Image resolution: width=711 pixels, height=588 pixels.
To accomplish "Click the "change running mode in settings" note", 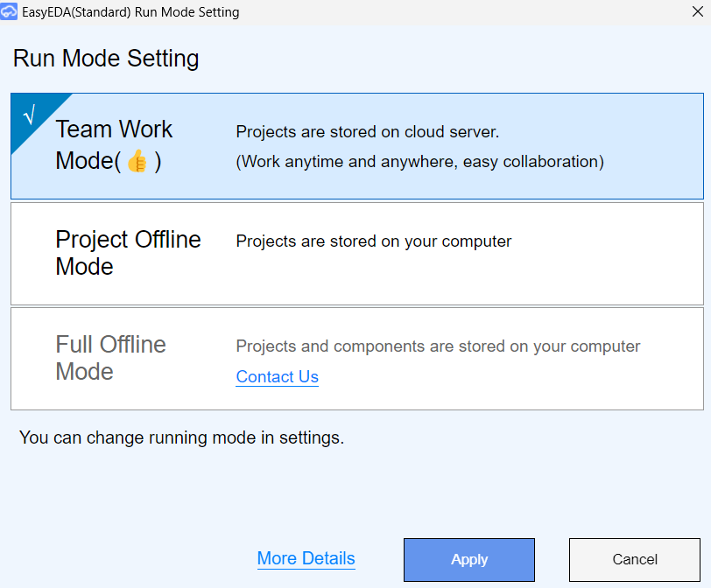I will 181,437.
